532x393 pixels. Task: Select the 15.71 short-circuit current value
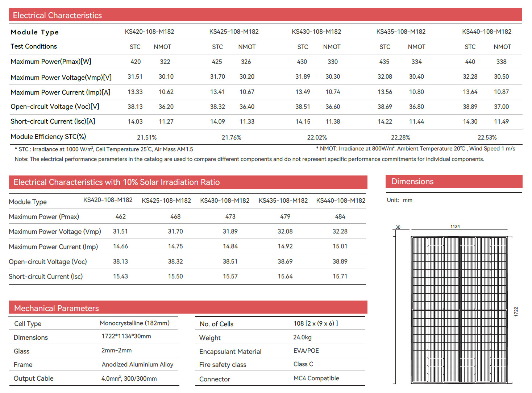pyautogui.click(x=340, y=276)
